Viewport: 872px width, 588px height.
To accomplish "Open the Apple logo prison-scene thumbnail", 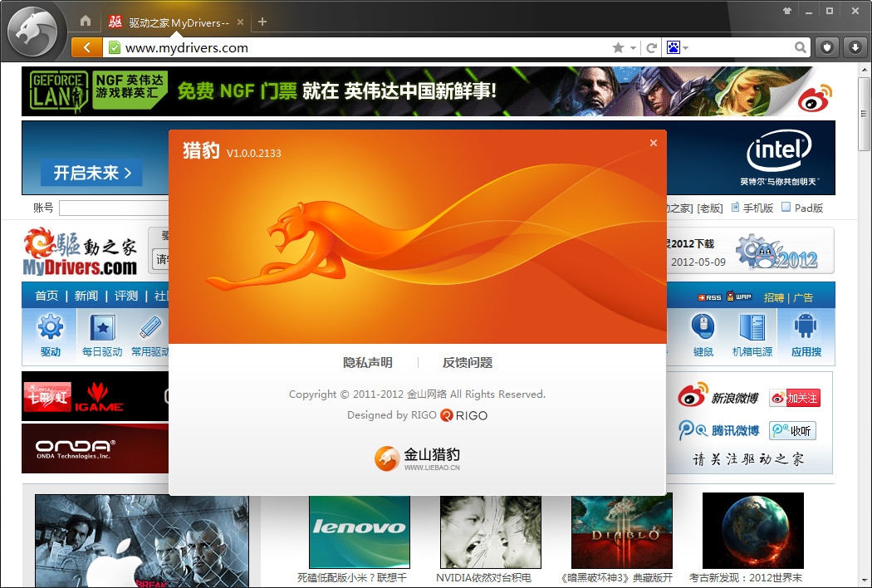I will 142,541.
